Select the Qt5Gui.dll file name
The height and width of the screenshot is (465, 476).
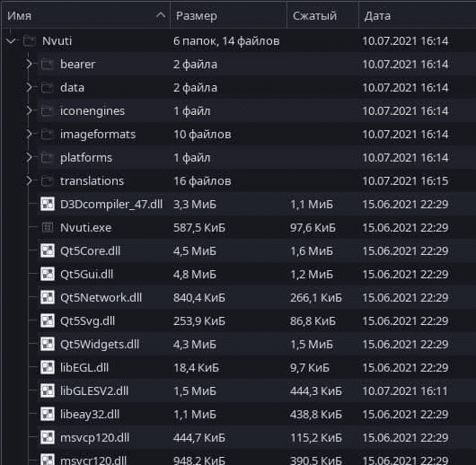coord(87,275)
